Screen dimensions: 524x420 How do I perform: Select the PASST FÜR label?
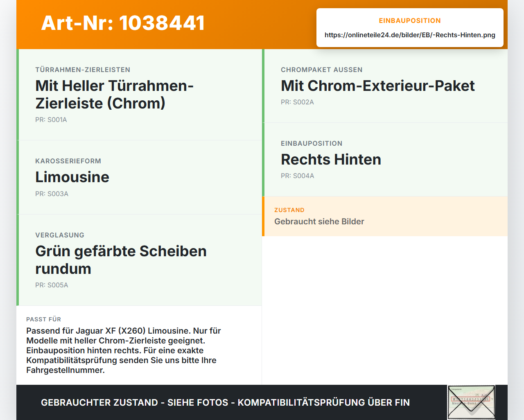(43, 319)
